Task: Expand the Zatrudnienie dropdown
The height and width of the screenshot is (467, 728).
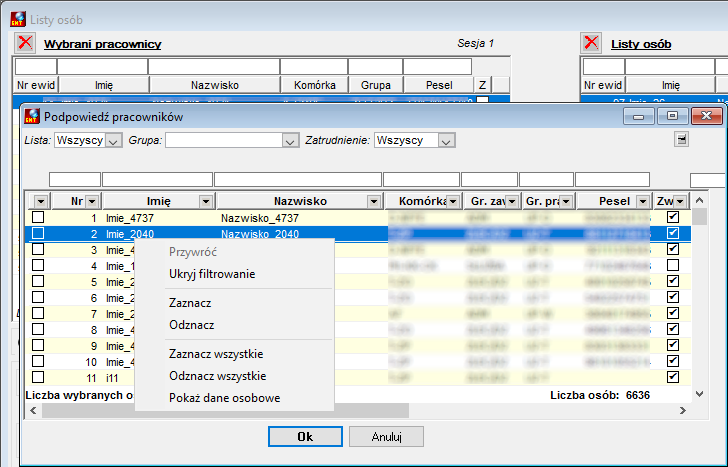Action: [x=446, y=140]
